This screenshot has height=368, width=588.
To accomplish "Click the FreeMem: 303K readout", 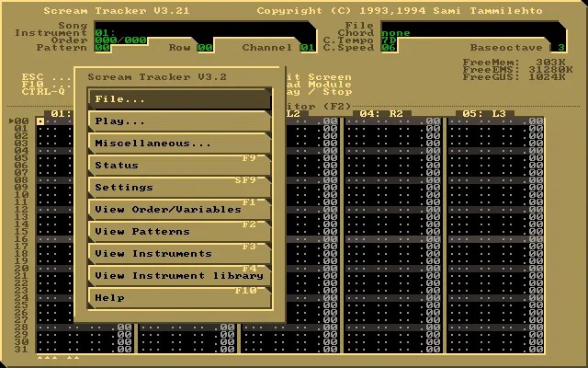I will click(514, 63).
